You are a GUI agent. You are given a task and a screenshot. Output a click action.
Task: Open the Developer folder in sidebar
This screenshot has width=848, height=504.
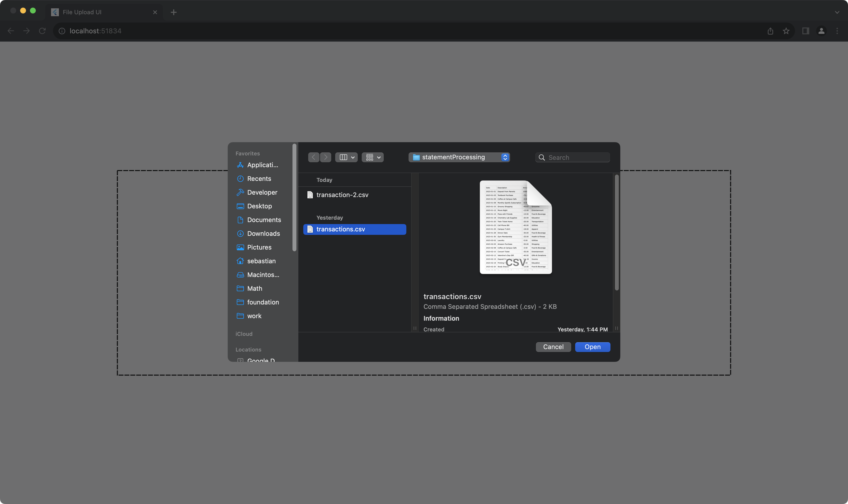[262, 193]
